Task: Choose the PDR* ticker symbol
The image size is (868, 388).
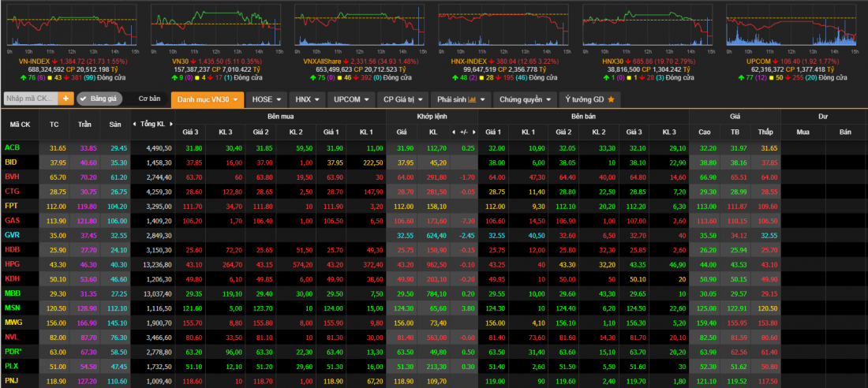Action: (x=13, y=351)
